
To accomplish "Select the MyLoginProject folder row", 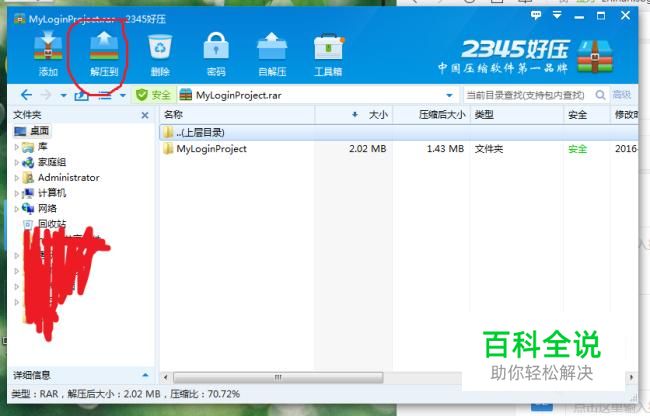I will point(398,149).
